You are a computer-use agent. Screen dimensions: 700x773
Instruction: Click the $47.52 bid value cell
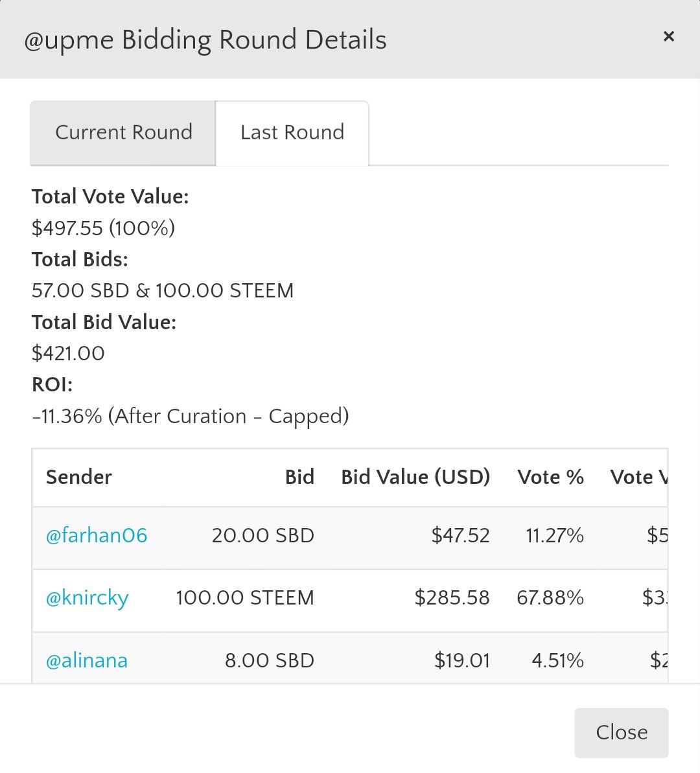(x=460, y=536)
